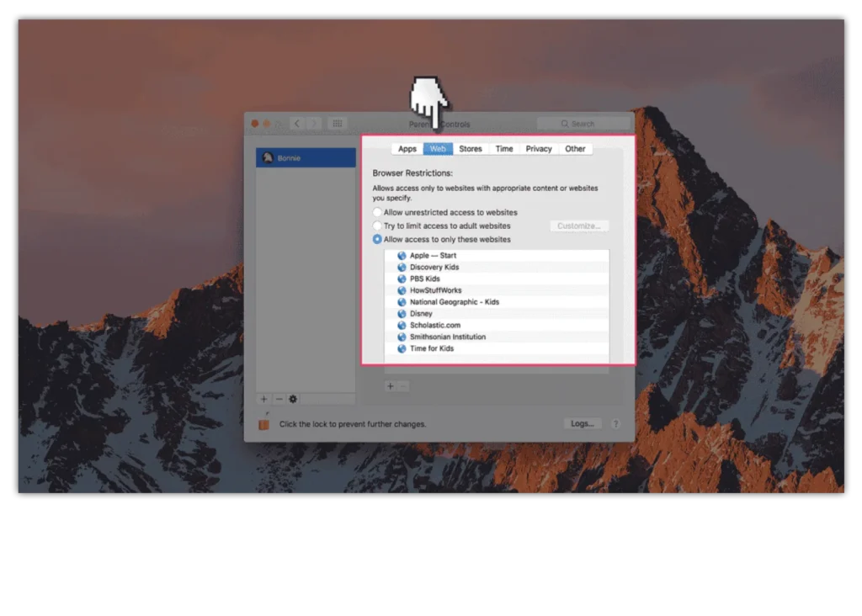Select the Web tab

[x=438, y=149]
